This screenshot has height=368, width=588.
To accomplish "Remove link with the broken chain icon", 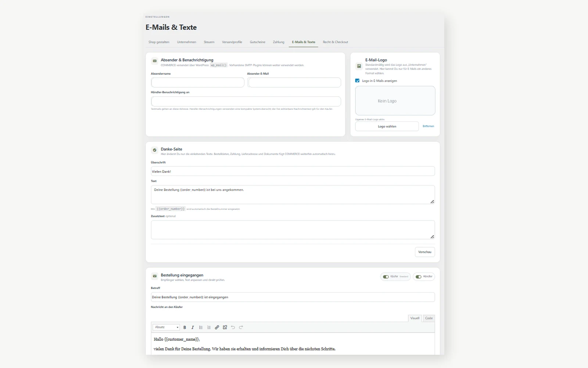I will [x=225, y=327].
